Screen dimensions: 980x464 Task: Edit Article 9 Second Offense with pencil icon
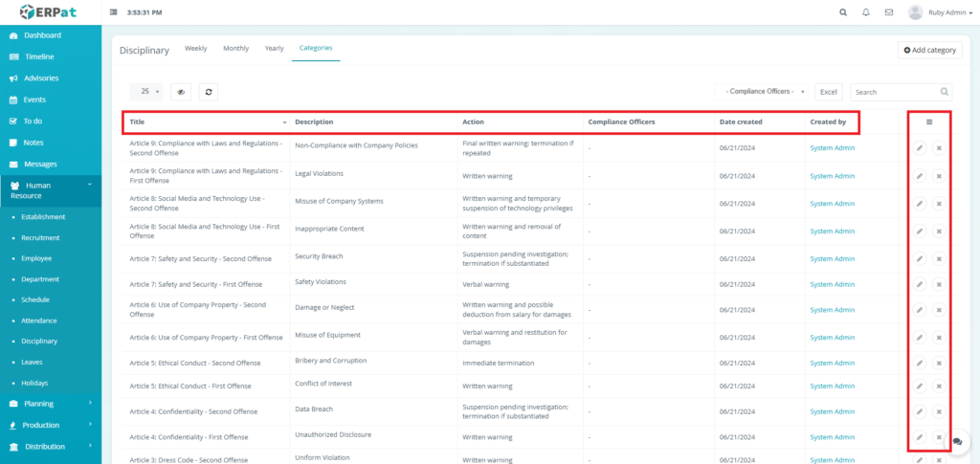tap(919, 148)
